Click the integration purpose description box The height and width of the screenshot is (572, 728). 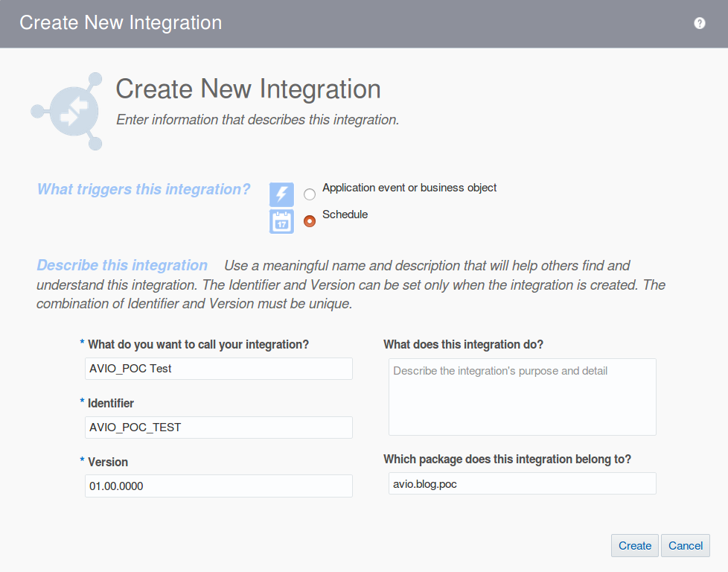pos(521,396)
